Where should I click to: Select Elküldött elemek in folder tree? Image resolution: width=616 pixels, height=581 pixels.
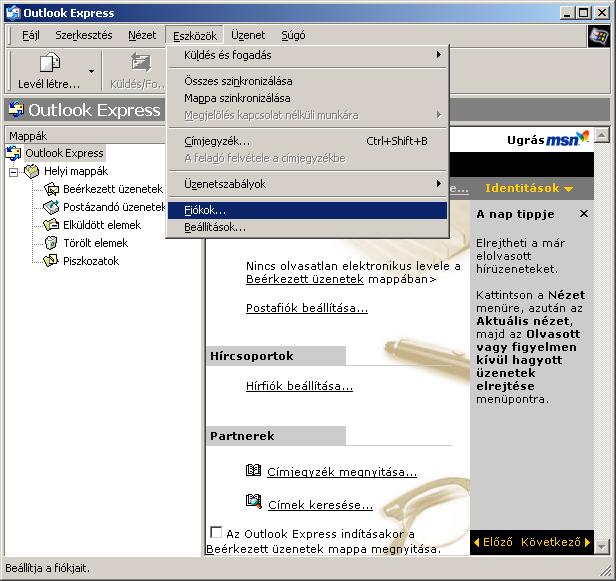tap(102, 225)
